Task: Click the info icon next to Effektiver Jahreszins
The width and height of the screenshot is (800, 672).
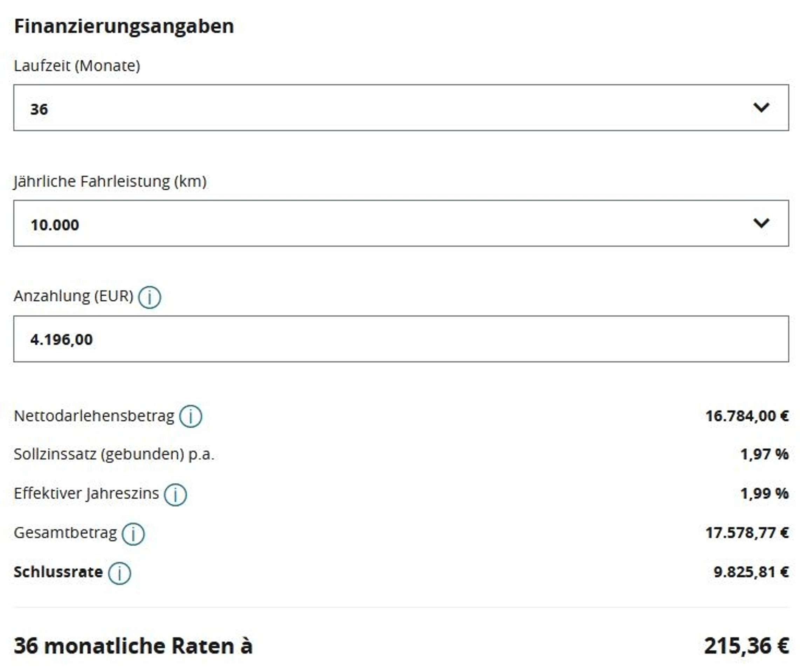Action: pyautogui.click(x=175, y=495)
